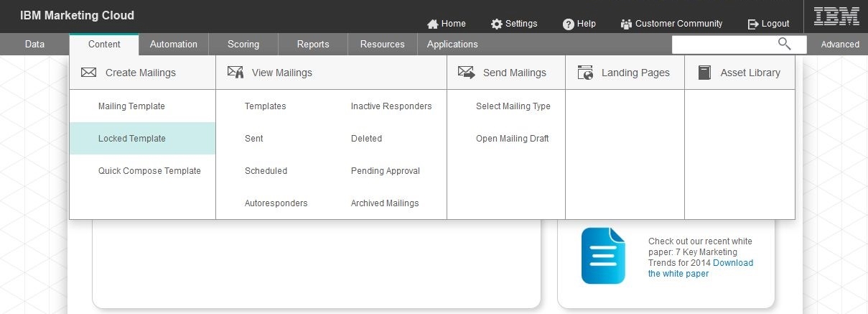Click the Logout arrow icon
The height and width of the screenshot is (314, 868).
pos(753,24)
